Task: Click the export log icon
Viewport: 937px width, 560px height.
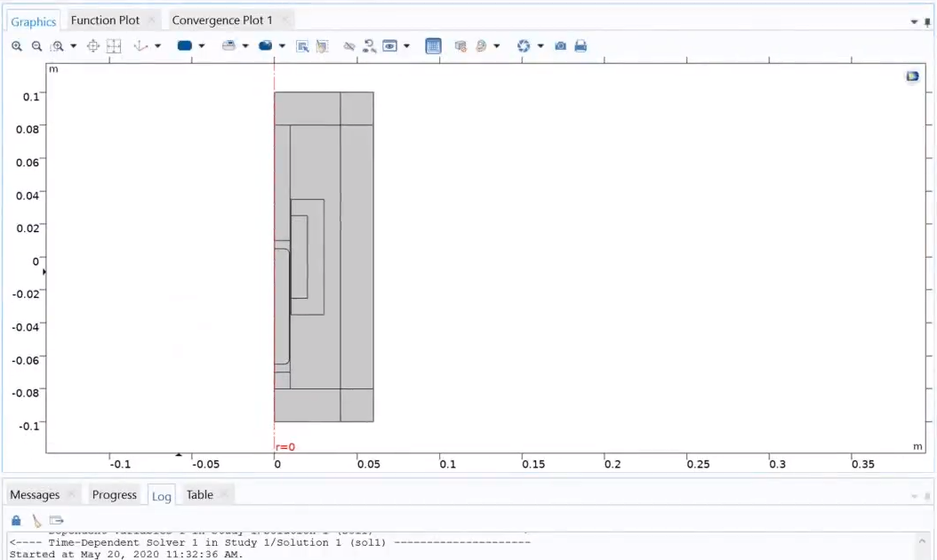Action: click(x=57, y=520)
